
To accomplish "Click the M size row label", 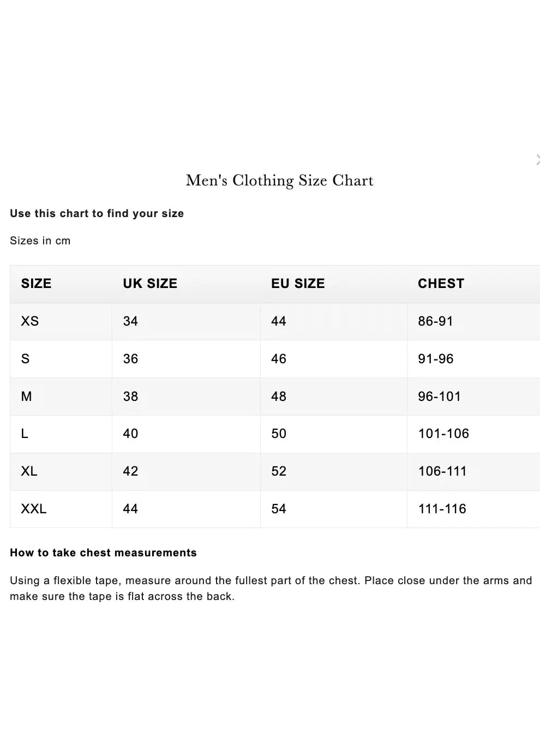I will point(26,397).
